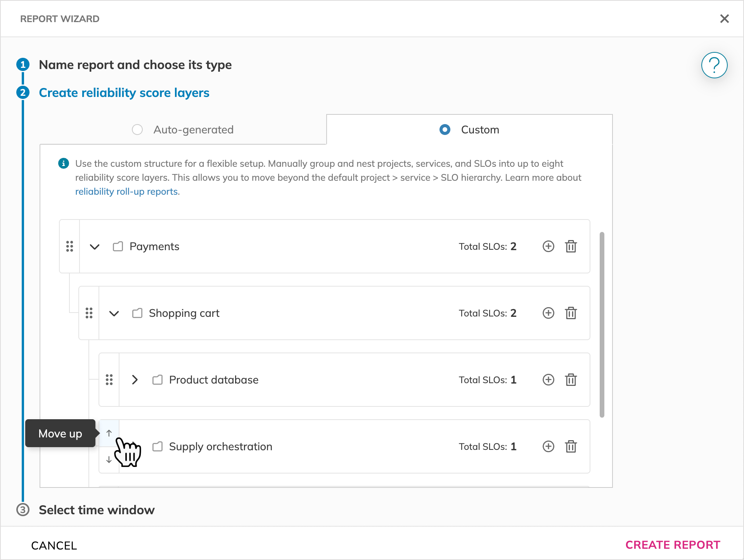Image resolution: width=744 pixels, height=560 pixels.
Task: Collapse the Payments layer
Action: tap(95, 247)
